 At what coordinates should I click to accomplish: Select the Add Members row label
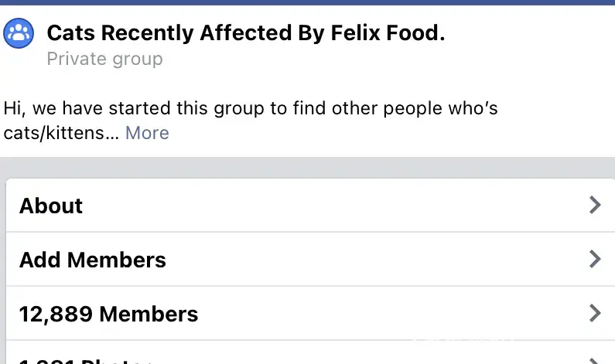93,260
